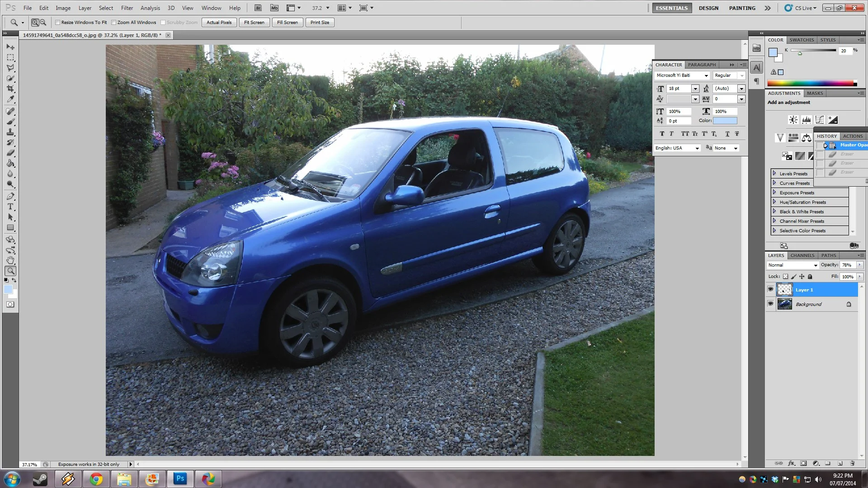
Task: Click the Curves adjustment icon
Action: pos(819,120)
